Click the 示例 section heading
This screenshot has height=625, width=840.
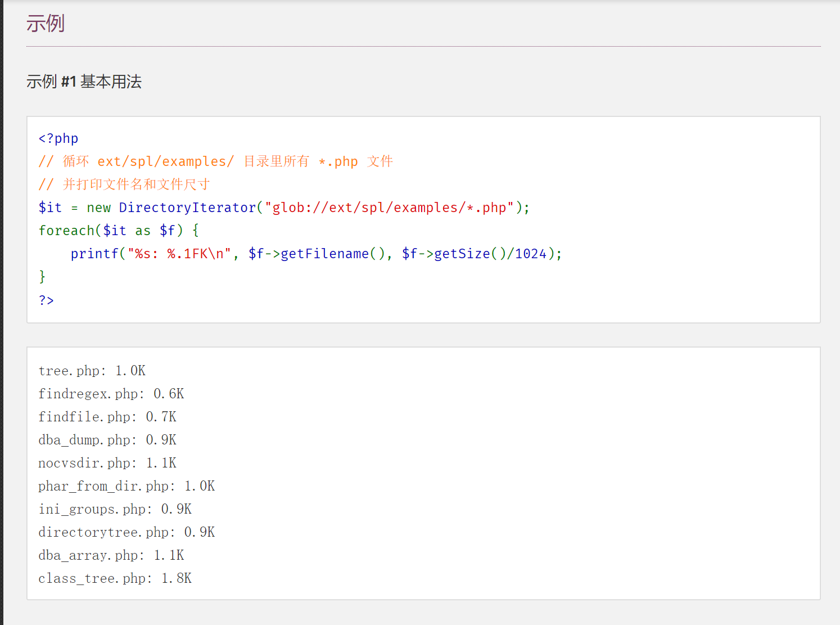(46, 24)
